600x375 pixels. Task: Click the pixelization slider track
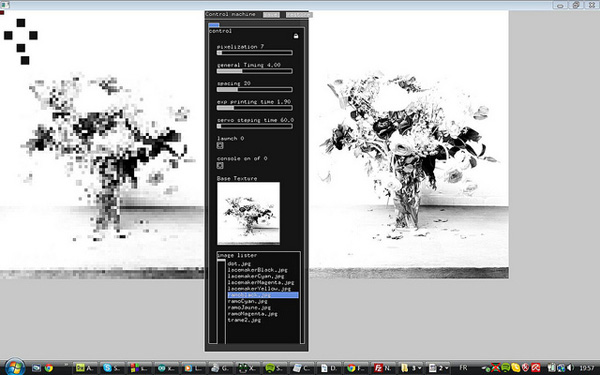(x=254, y=53)
